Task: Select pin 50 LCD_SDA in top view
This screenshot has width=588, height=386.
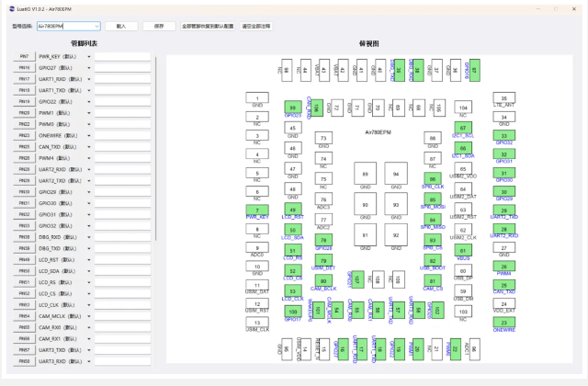Action: (x=293, y=230)
